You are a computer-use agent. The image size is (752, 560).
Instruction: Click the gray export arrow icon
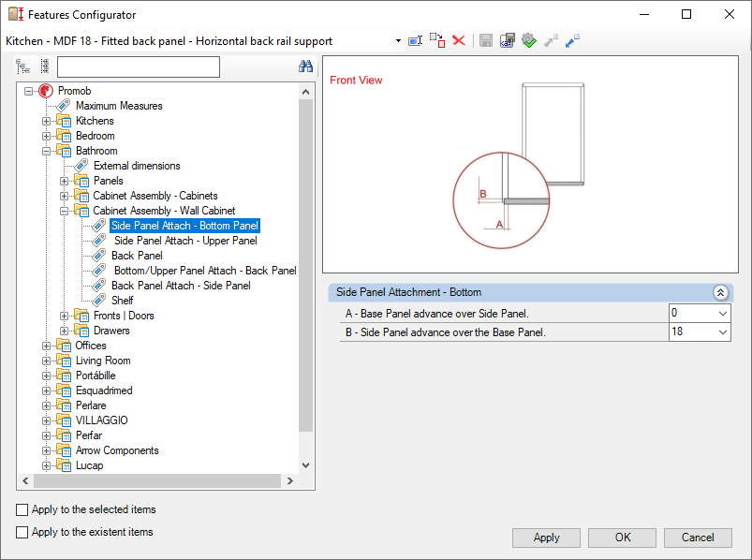551,41
